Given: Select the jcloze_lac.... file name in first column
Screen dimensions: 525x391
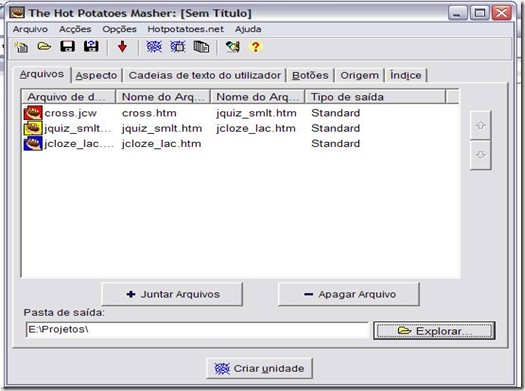Looking at the screenshot, I should pos(79,144).
